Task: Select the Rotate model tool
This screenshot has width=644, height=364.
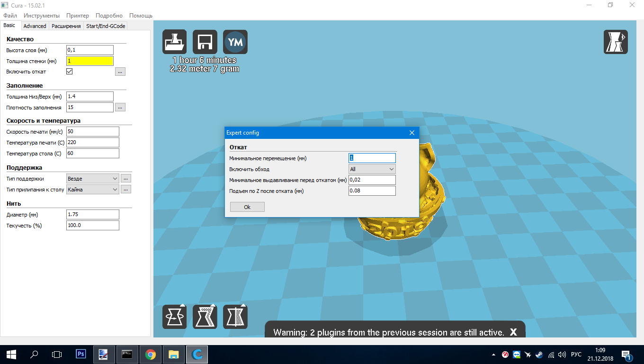Action: click(x=175, y=317)
